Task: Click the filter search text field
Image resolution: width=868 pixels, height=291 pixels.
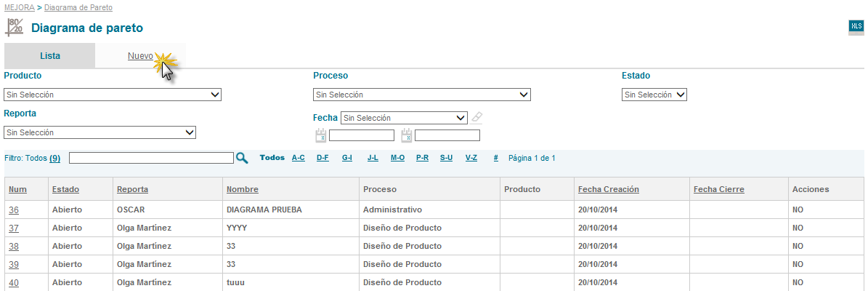Action: [x=151, y=158]
